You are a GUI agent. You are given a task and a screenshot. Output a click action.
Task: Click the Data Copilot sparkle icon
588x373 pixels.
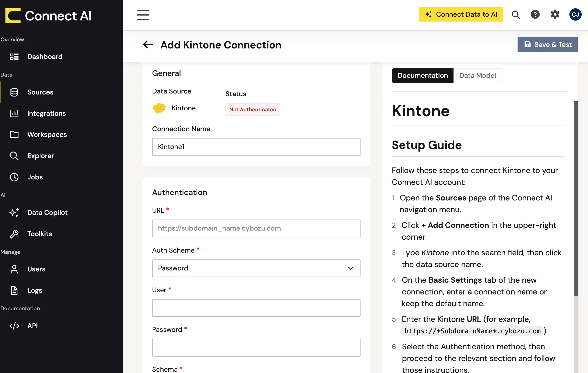click(x=14, y=212)
